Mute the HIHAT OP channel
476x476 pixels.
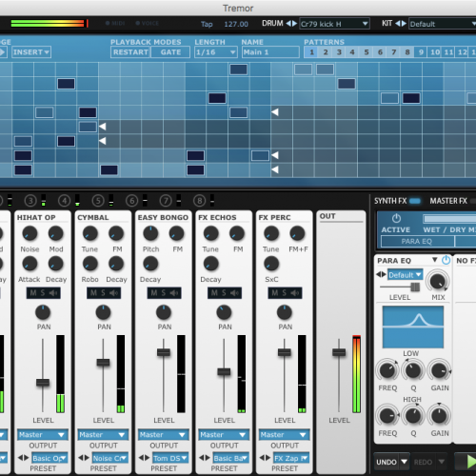point(33,293)
